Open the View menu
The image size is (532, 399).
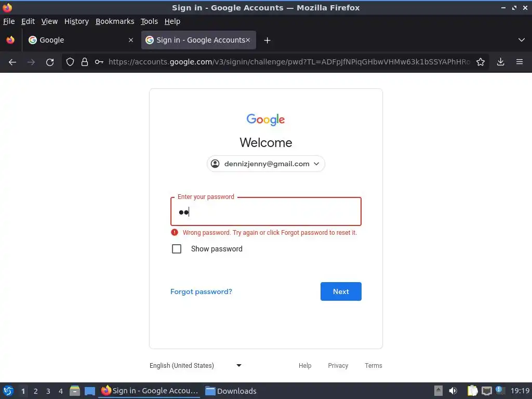pos(49,21)
